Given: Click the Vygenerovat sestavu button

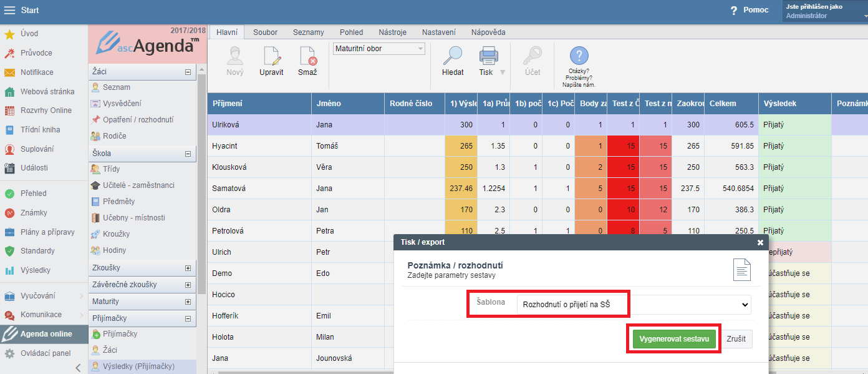Looking at the screenshot, I should (674, 339).
